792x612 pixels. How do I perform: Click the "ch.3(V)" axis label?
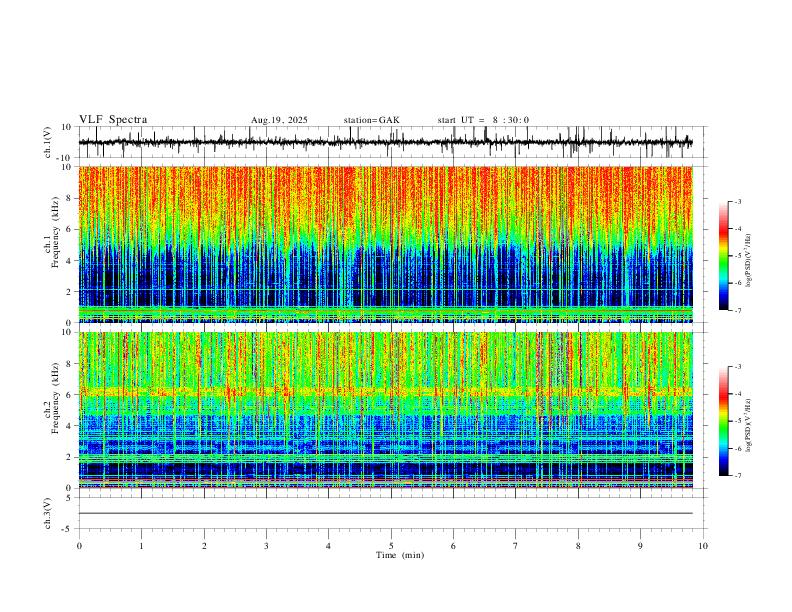[48, 513]
